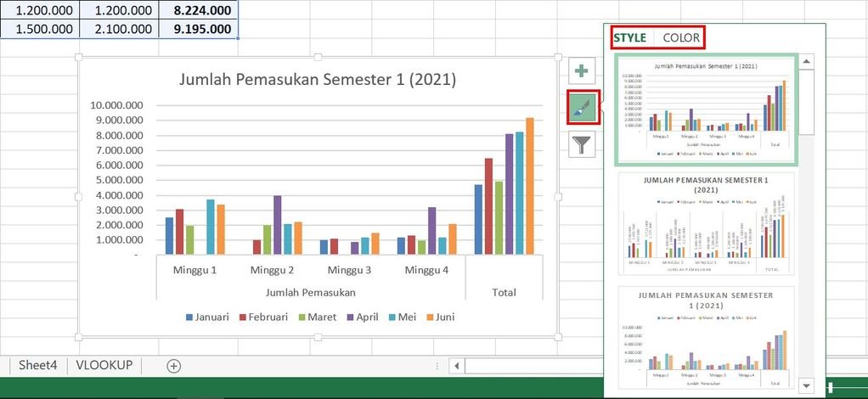Click the Januari legend entry

tap(206, 318)
